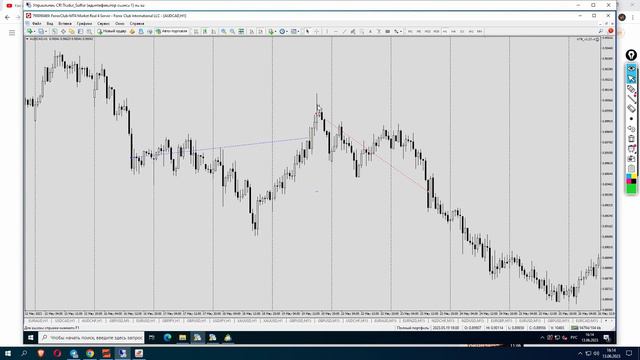This screenshot has height=360, width=640.
Task: Select the Text 'A' drawing tool
Action: click(x=370, y=31)
